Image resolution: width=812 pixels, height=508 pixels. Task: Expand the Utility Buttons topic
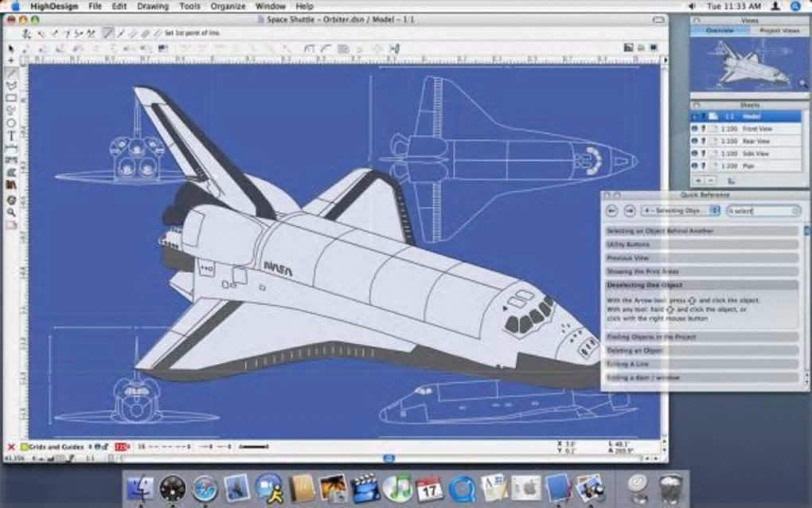click(701, 244)
